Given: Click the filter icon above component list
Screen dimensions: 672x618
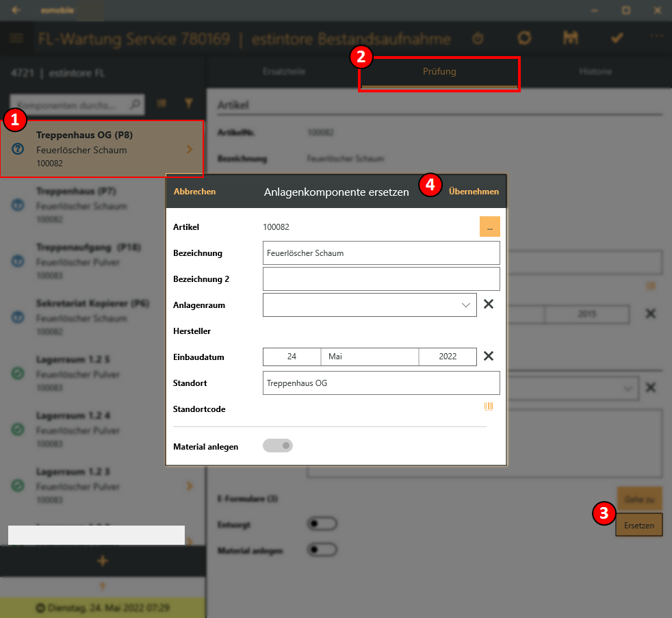Looking at the screenshot, I should 190,103.
